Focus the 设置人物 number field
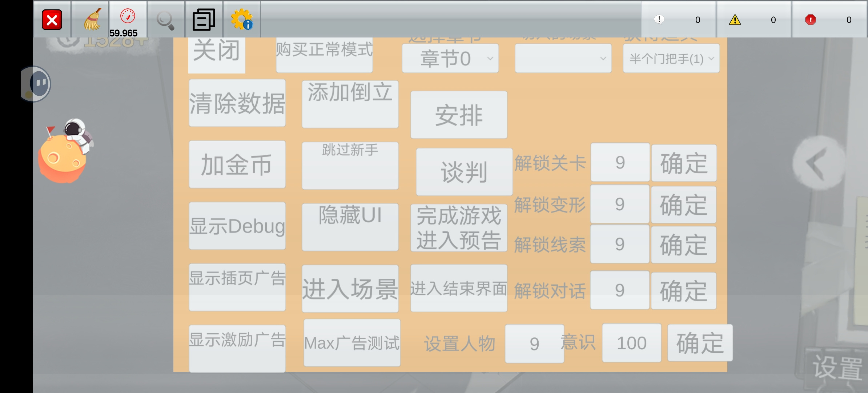Screen dimensions: 868x393 point(534,344)
